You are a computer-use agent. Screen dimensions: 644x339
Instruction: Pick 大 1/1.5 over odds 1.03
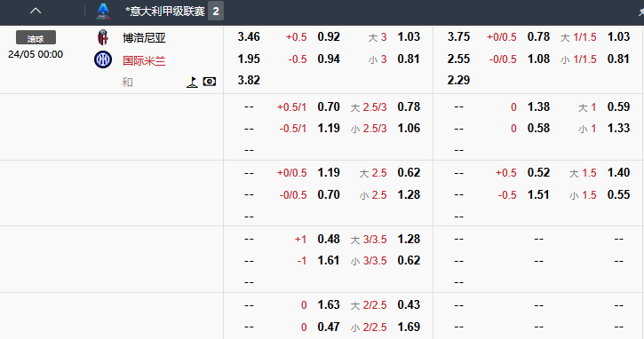pyautogui.click(x=618, y=37)
